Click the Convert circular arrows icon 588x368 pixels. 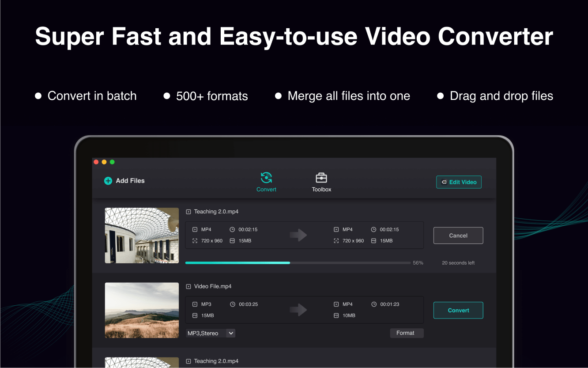[x=266, y=178]
